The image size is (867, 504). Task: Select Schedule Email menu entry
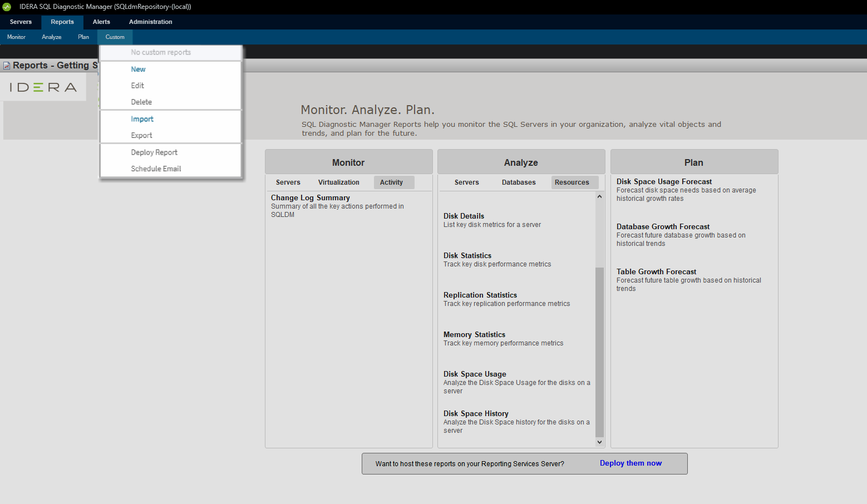(171, 169)
